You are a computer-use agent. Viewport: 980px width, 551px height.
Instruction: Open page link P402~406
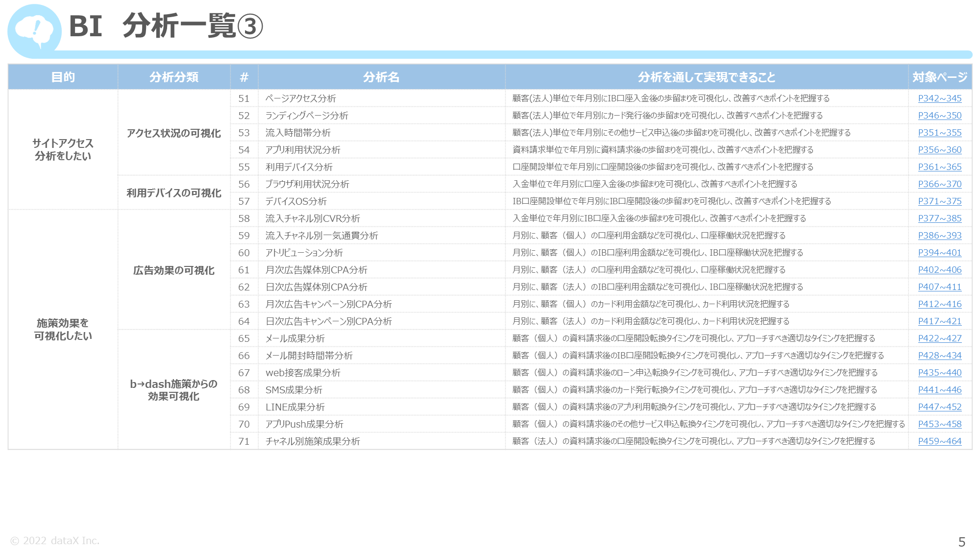pyautogui.click(x=939, y=270)
